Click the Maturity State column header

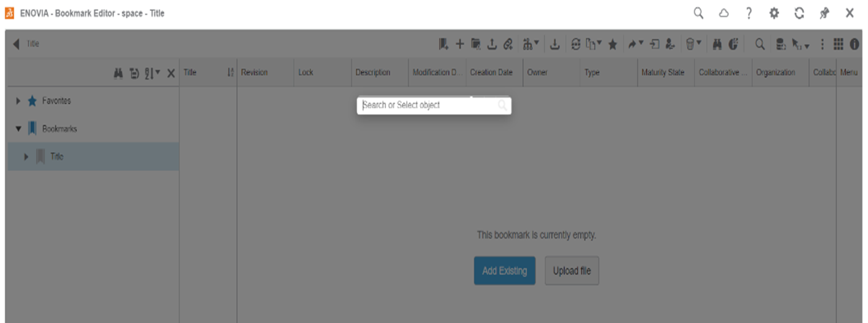(x=663, y=73)
